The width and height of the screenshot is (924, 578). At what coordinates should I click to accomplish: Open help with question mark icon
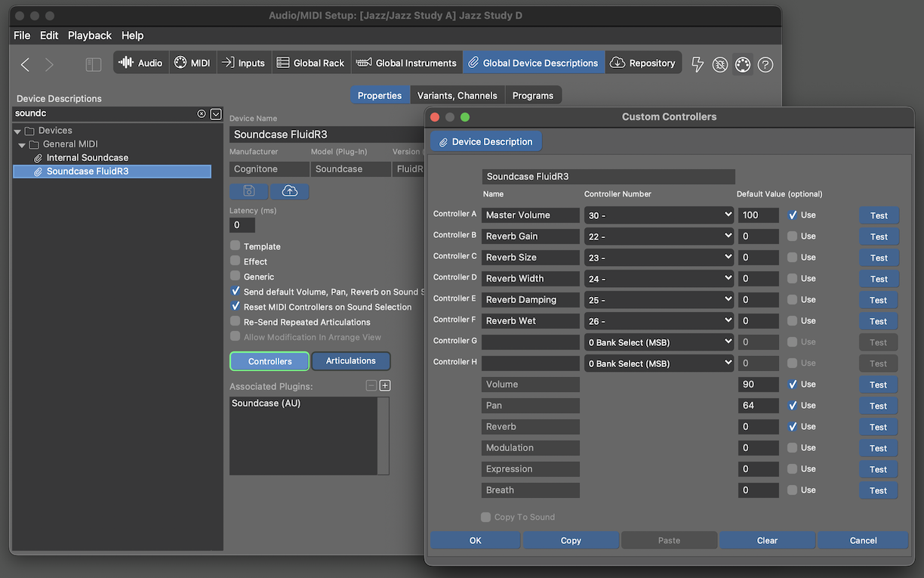765,65
